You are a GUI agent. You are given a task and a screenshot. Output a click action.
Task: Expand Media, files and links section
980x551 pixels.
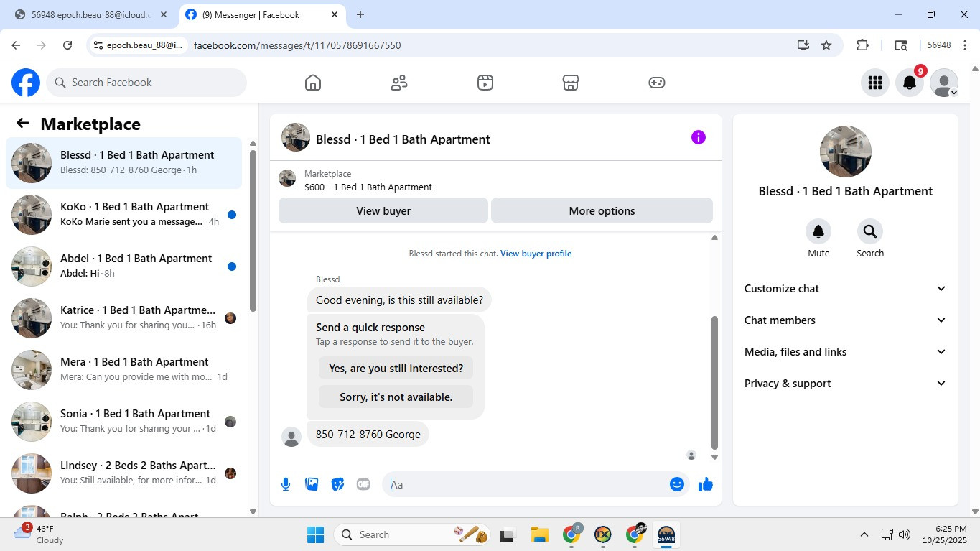pos(846,352)
